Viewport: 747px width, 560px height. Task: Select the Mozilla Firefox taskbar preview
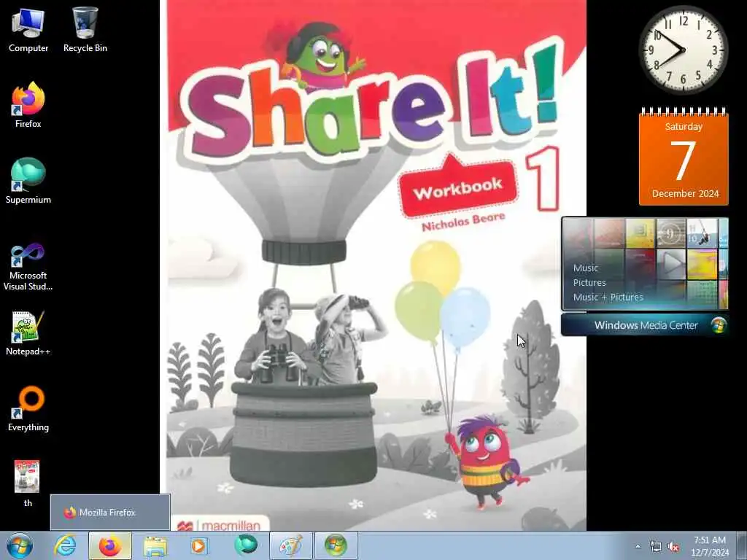point(110,513)
